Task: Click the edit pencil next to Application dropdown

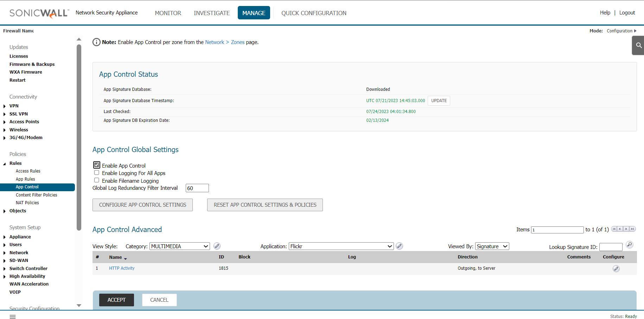Action: pos(399,246)
